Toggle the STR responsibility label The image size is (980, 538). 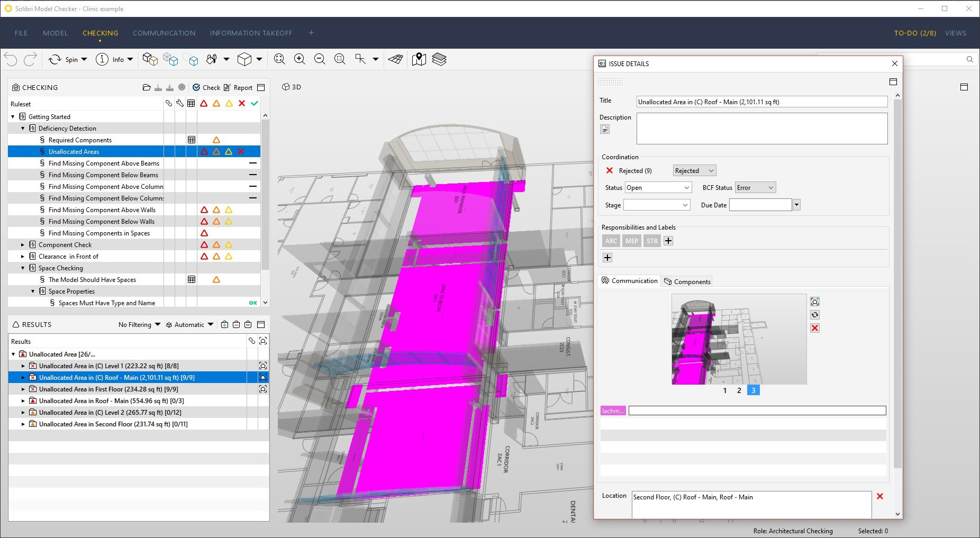point(652,241)
